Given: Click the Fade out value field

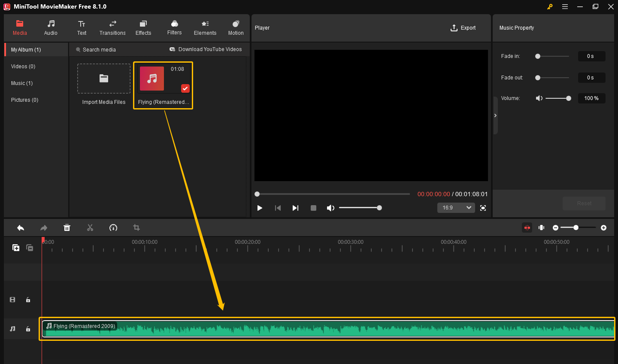Looking at the screenshot, I should tap(591, 78).
